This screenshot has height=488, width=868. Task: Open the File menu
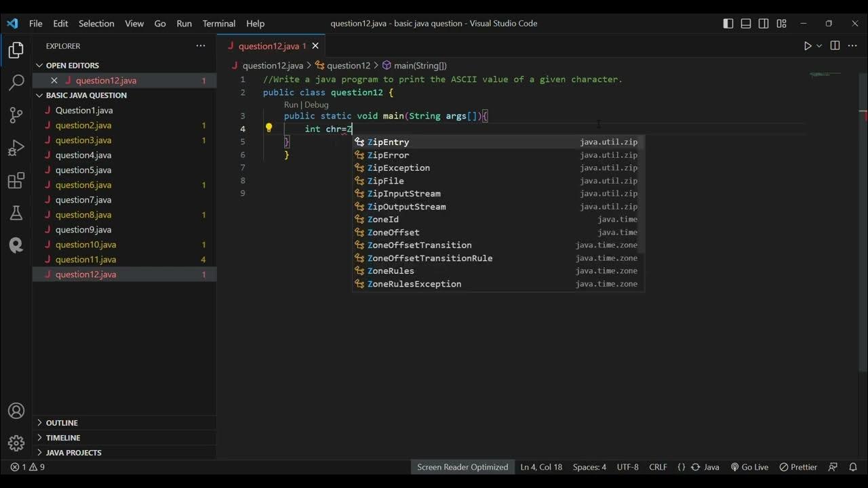(x=35, y=23)
